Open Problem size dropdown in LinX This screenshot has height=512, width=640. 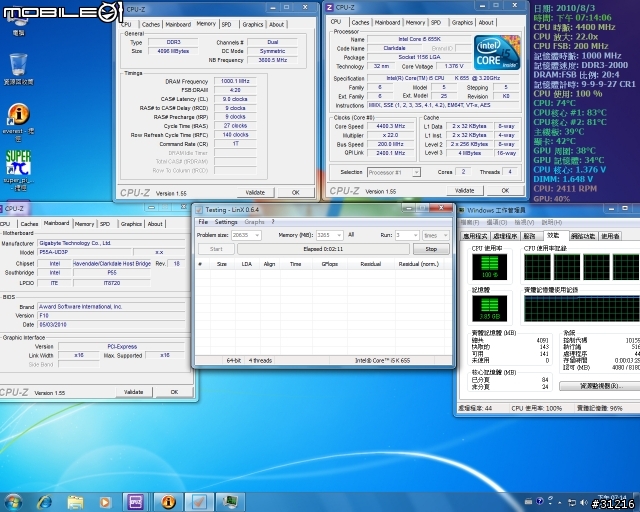point(246,235)
